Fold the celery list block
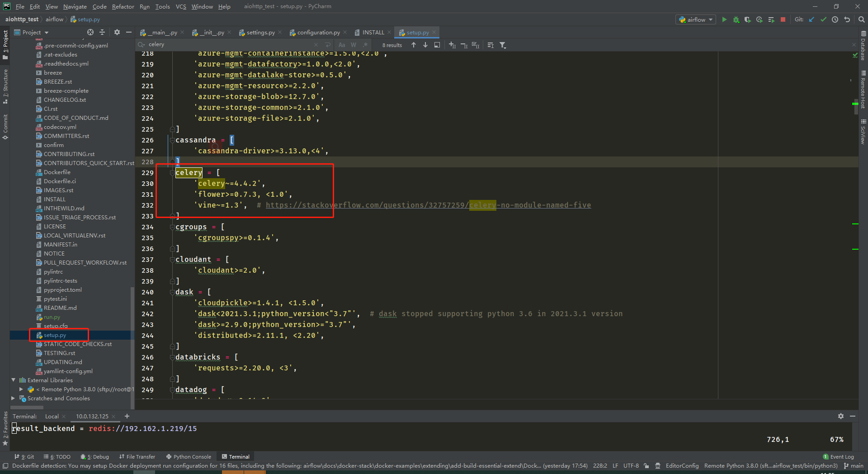This screenshot has height=474, width=868. click(172, 173)
